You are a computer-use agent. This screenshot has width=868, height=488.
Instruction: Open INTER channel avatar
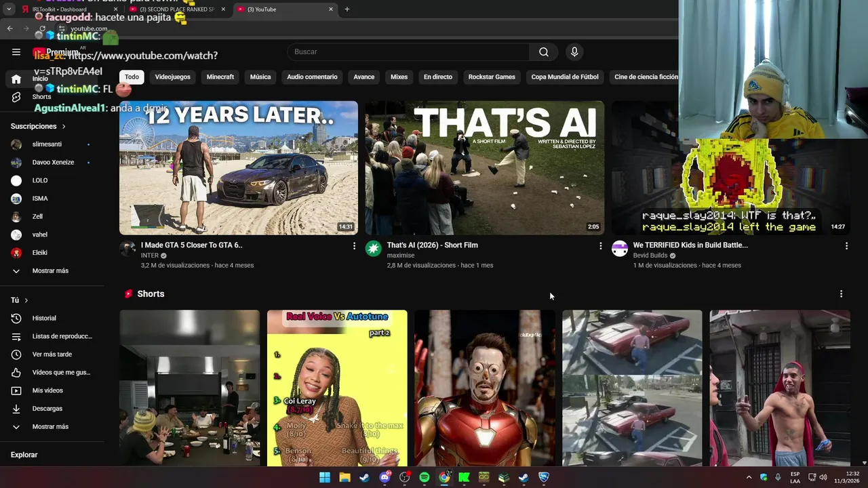[127, 249]
